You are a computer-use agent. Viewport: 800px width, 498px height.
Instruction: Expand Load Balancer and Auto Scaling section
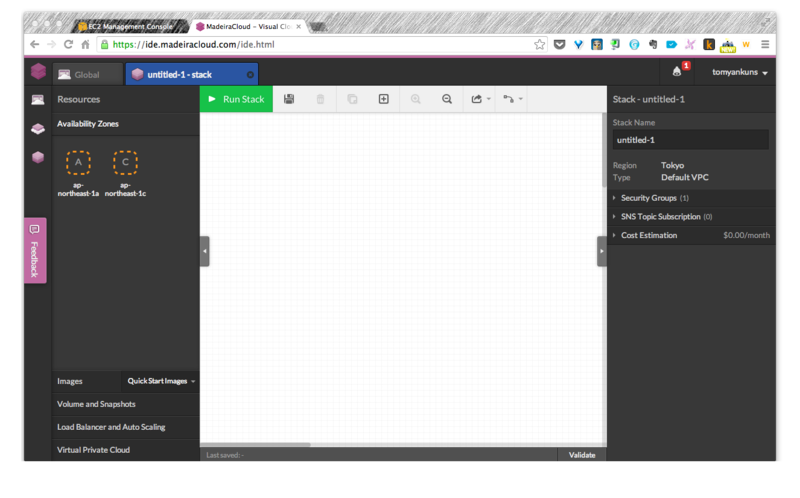(x=126, y=427)
